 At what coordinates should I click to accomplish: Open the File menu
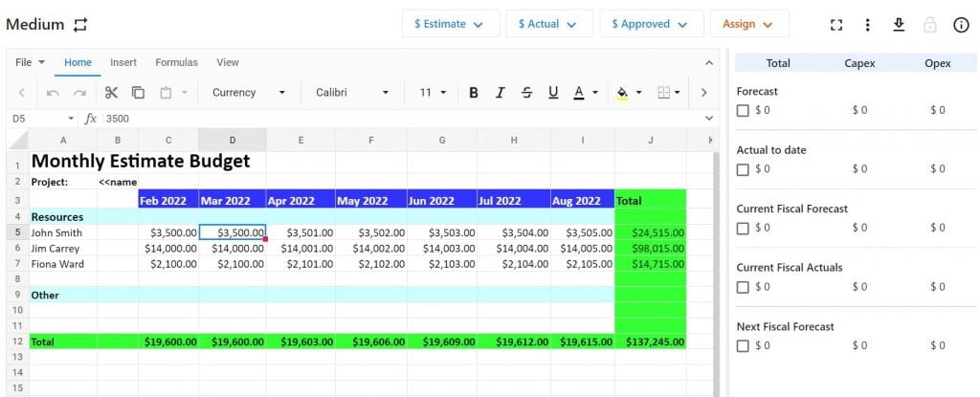(x=30, y=62)
